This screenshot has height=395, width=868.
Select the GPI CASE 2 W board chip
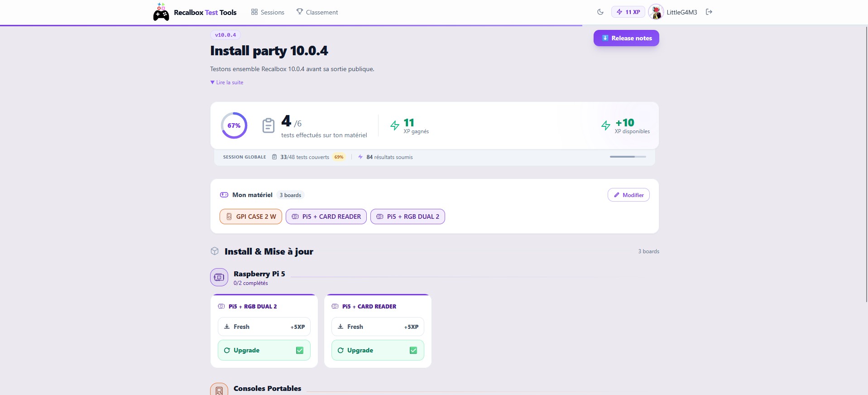[x=251, y=217]
